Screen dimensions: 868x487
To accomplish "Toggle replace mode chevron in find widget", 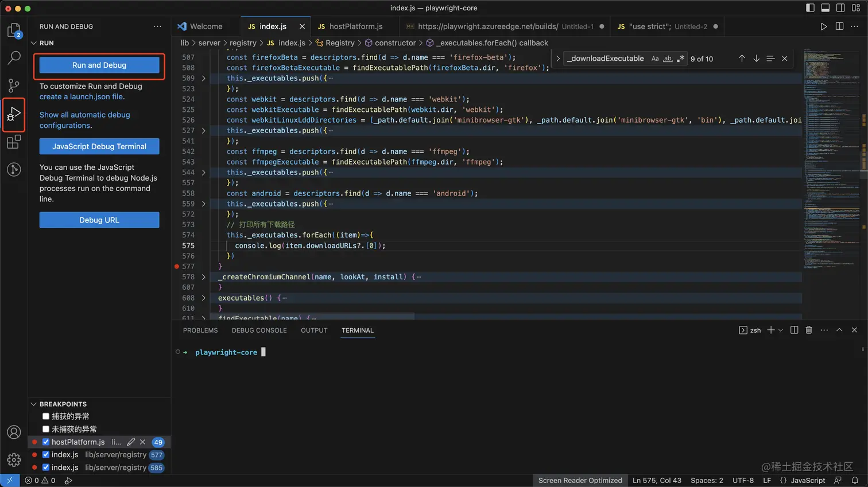I will tap(557, 59).
